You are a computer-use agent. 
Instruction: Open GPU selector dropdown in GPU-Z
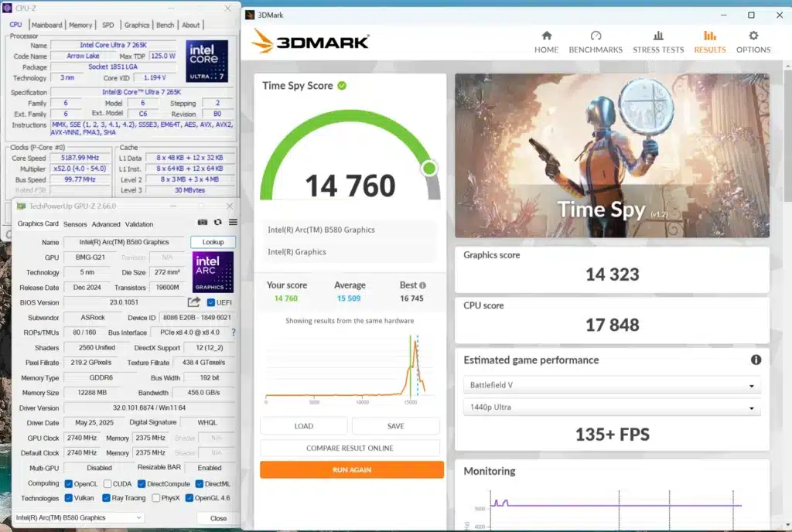[78, 517]
